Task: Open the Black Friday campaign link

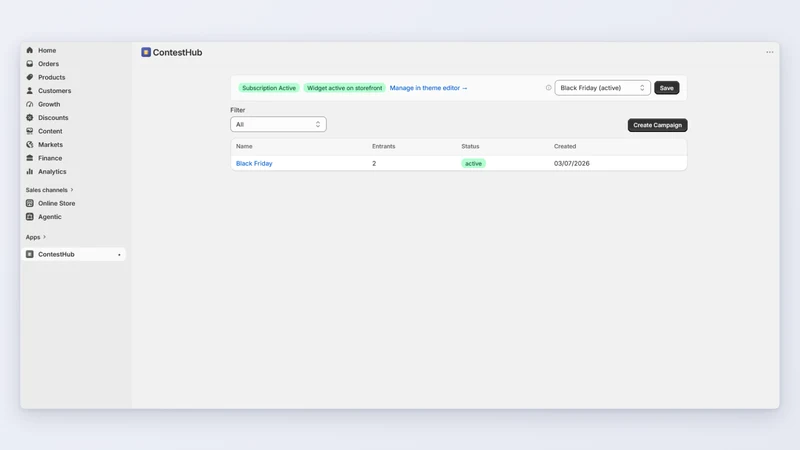Action: point(254,163)
